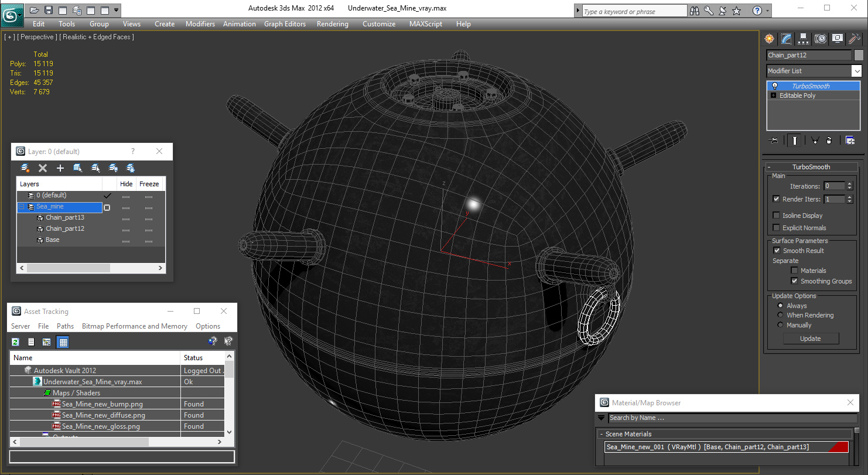Select the When Rendering update option
The height and width of the screenshot is (475, 868).
(780, 315)
